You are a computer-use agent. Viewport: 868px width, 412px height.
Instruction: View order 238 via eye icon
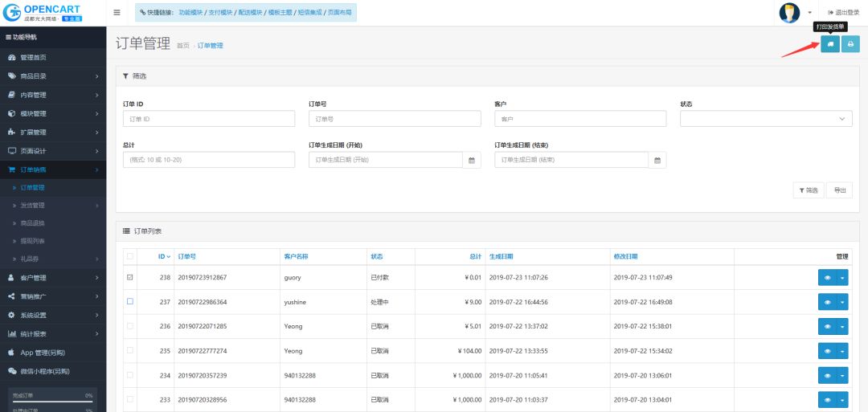coord(828,278)
